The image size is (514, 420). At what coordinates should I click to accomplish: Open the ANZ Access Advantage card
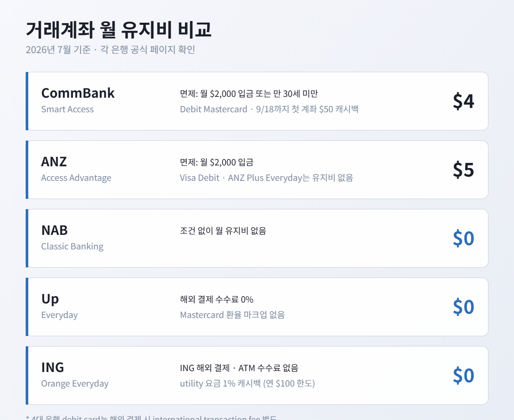[x=257, y=170]
